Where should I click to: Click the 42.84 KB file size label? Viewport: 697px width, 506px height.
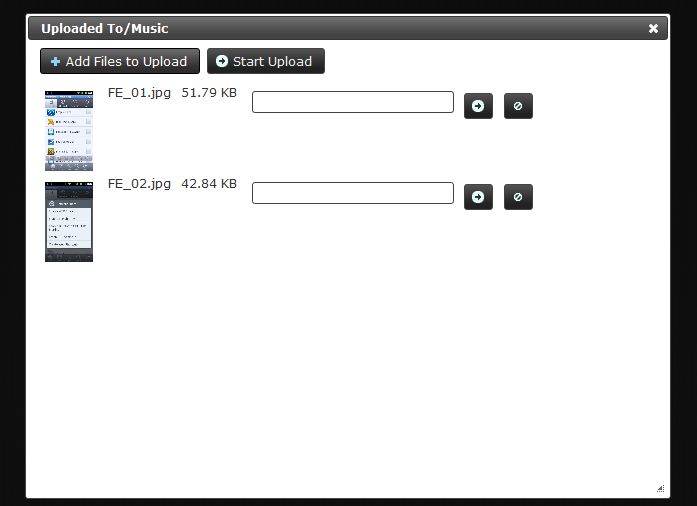tap(209, 184)
